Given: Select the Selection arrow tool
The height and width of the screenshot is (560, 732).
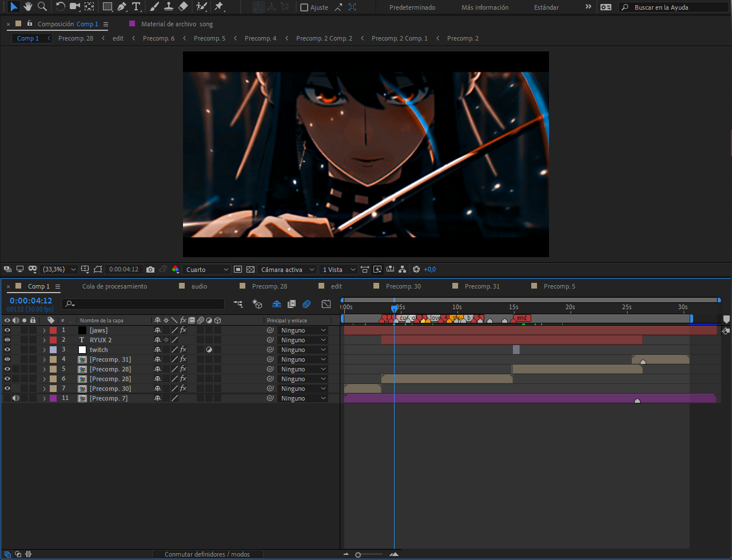Looking at the screenshot, I should pyautogui.click(x=14, y=7).
